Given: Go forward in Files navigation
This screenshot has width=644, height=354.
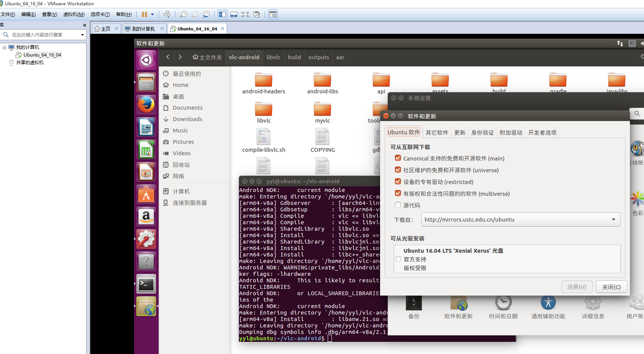Looking at the screenshot, I should coord(180,57).
